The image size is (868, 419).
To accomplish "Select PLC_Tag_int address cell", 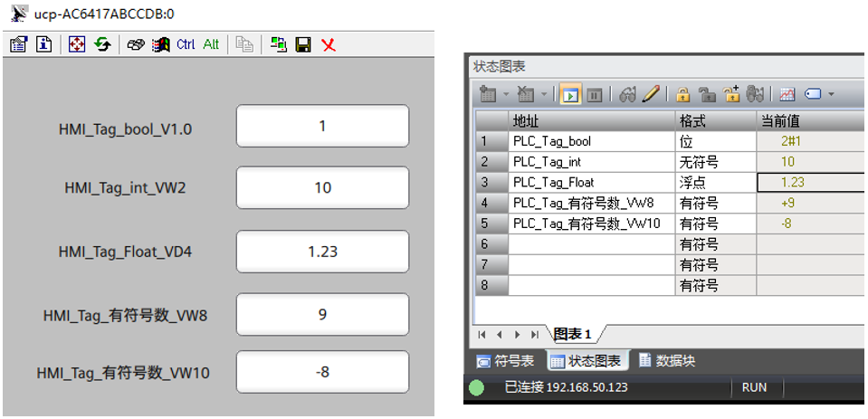I will pyautogui.click(x=592, y=162).
